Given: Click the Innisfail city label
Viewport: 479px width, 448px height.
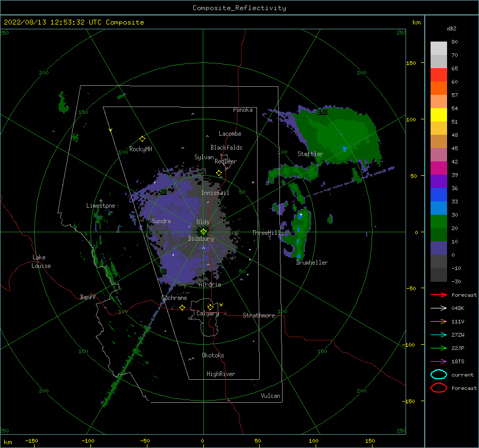Looking at the screenshot, I should click(x=215, y=193).
